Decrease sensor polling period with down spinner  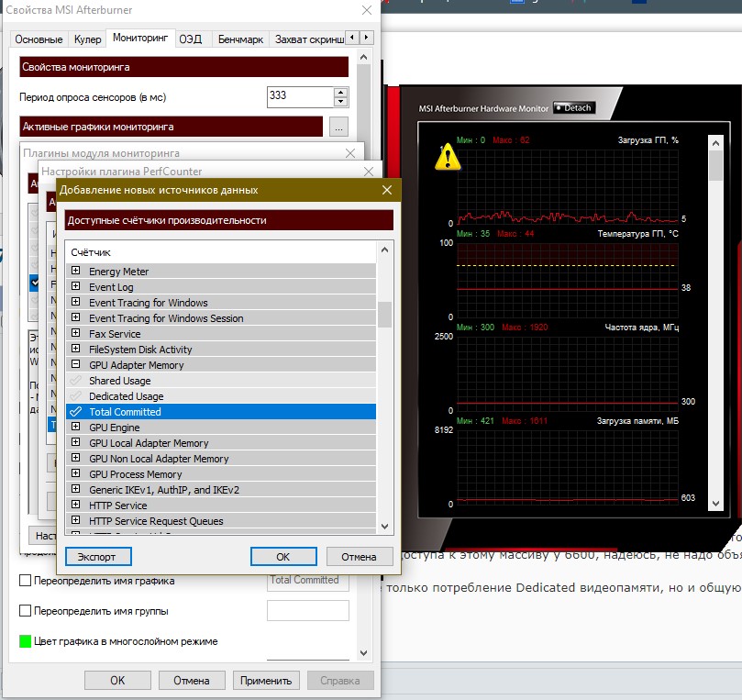340,102
